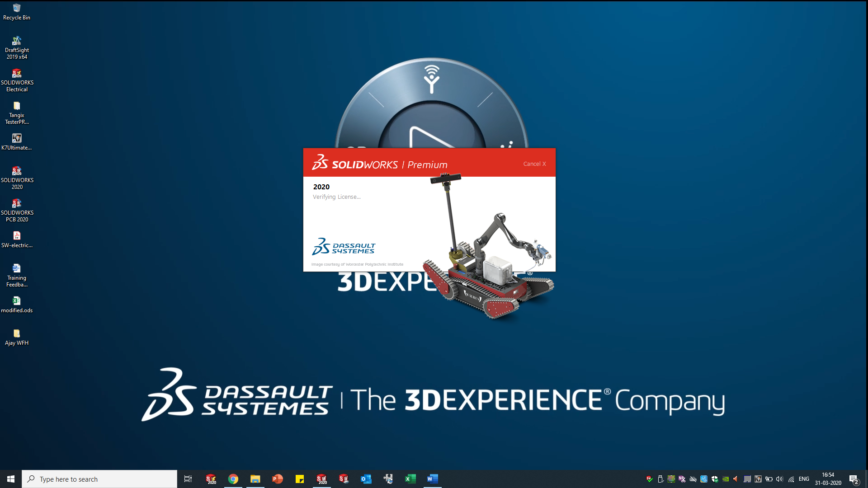Screen dimensions: 868x488
Task: Open the volume control slider
Action: (x=779, y=479)
